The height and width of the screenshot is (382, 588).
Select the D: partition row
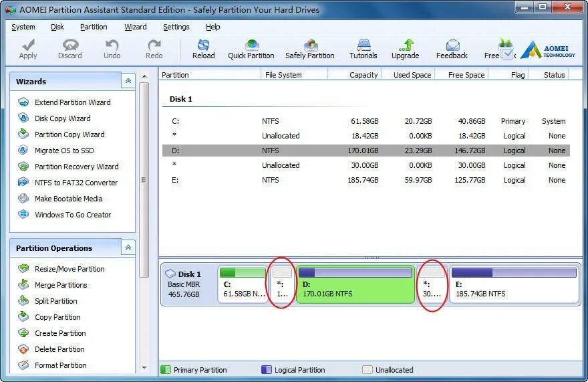(x=366, y=151)
